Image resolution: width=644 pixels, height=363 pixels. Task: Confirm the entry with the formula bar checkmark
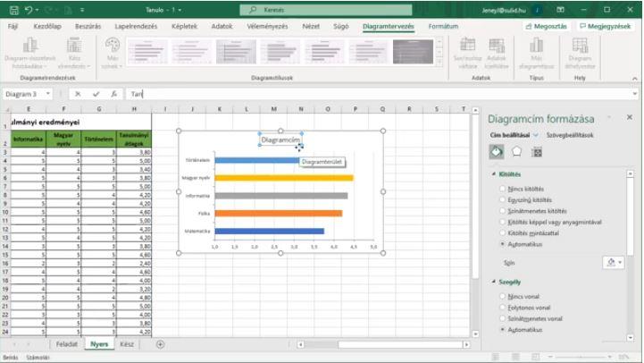96,94
